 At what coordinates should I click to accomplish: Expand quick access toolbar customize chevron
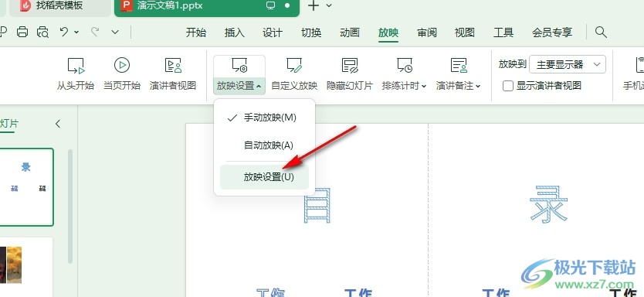click(x=115, y=32)
